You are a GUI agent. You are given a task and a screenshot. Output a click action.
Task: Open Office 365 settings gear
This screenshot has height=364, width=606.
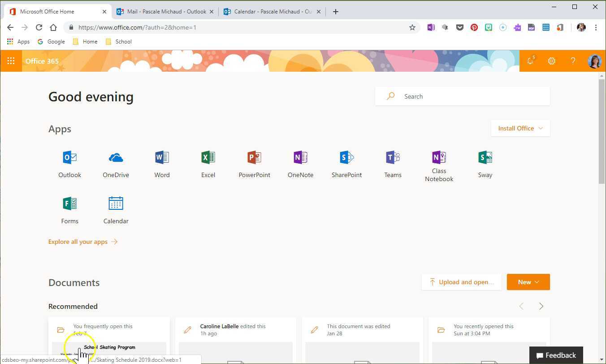(552, 61)
